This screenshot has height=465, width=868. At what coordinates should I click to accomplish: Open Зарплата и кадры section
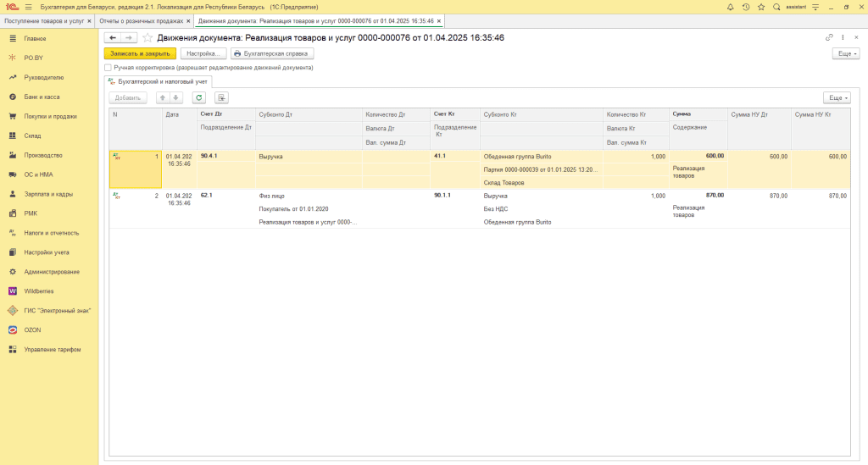point(48,194)
